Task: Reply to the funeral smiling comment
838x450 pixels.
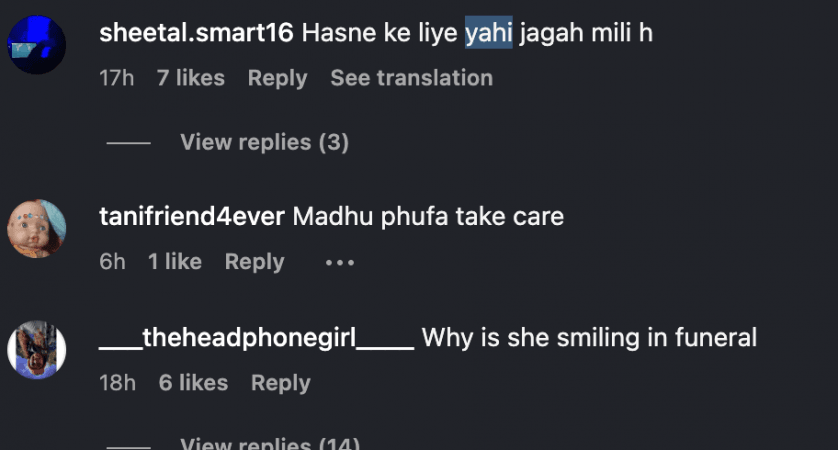Action: tap(281, 383)
